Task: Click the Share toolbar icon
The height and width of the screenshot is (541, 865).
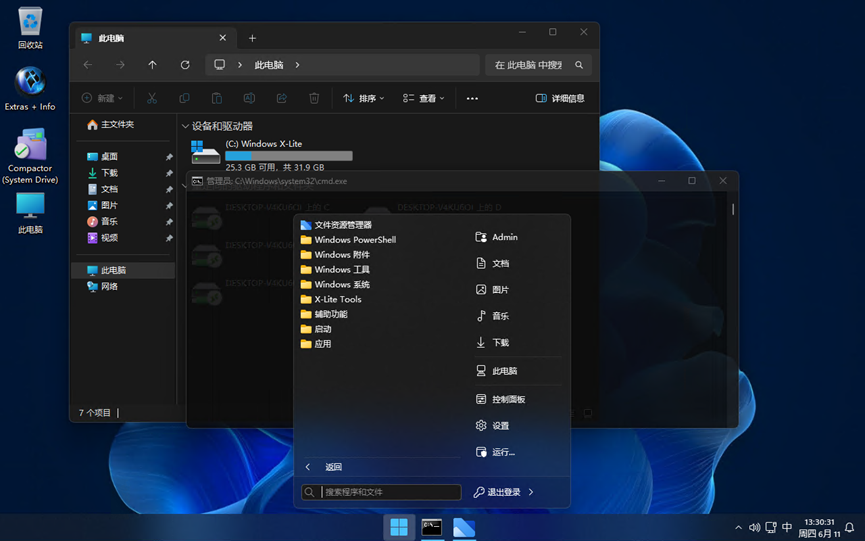Action: pos(281,98)
